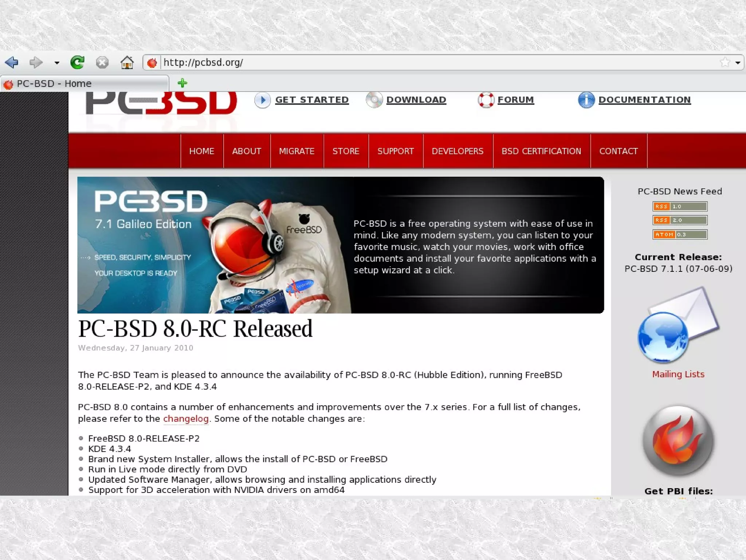This screenshot has width=746, height=560.
Task: Click the changelog hyperlink
Action: pos(186,419)
